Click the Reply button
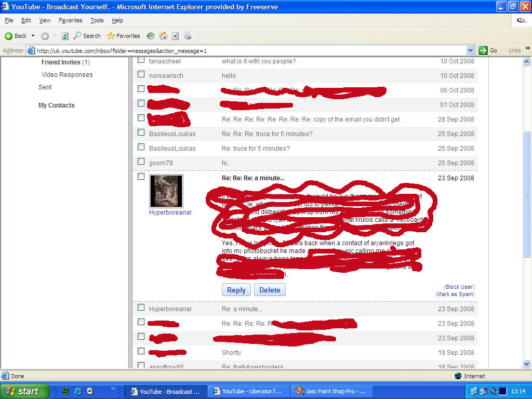 pyautogui.click(x=236, y=290)
